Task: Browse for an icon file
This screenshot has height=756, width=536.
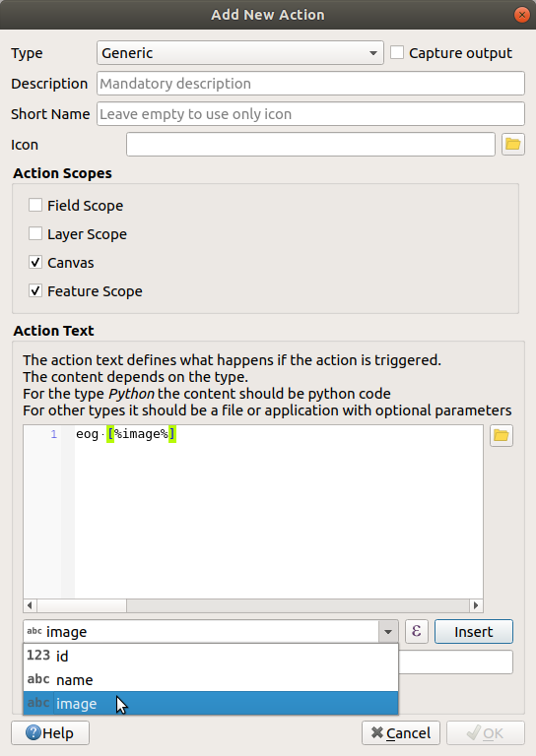Action: pyautogui.click(x=512, y=144)
